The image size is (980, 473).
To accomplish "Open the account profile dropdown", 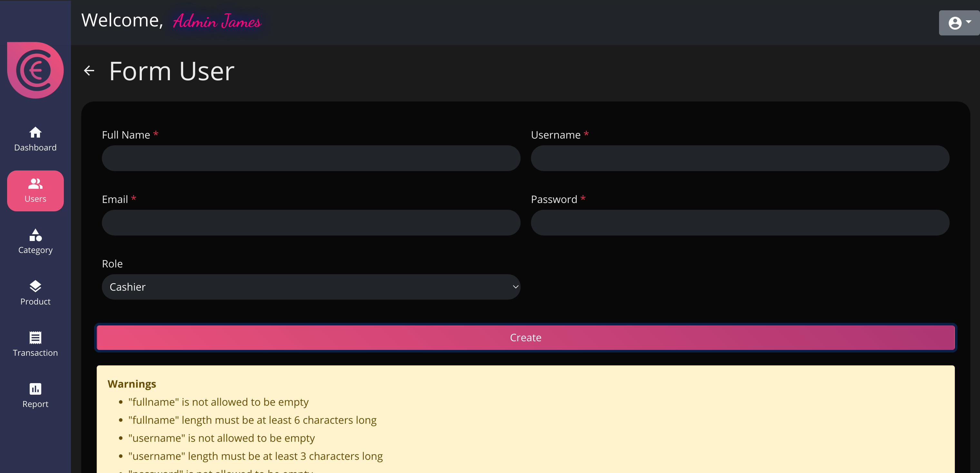I will pyautogui.click(x=959, y=23).
